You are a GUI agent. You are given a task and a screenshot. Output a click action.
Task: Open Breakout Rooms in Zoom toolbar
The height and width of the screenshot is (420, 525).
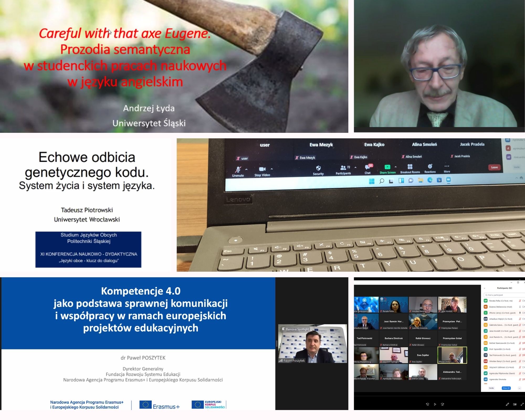coord(410,169)
